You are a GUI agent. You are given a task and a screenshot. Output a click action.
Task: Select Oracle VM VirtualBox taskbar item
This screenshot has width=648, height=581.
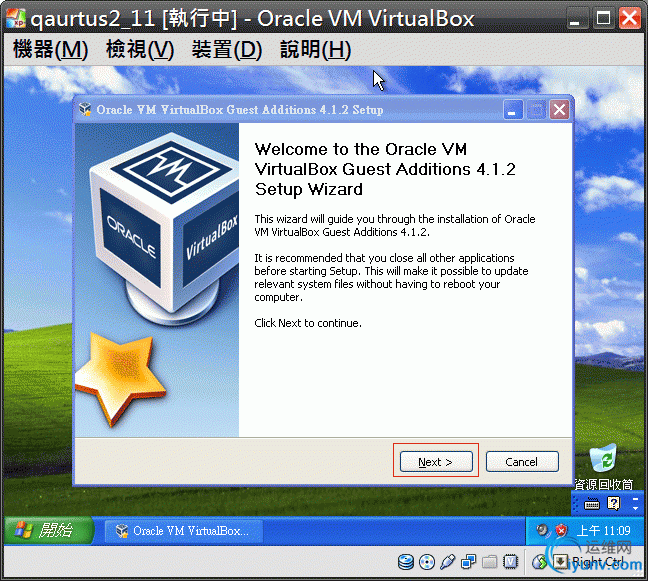[184, 531]
